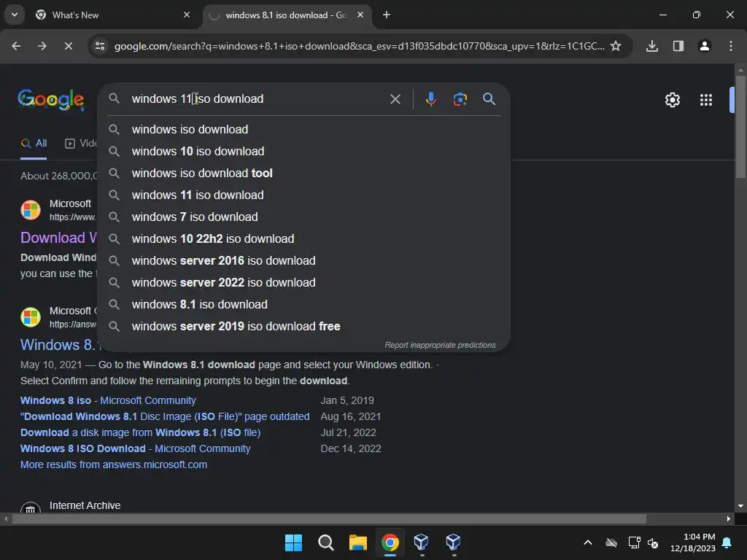Select the All results tab
The height and width of the screenshot is (560, 747).
point(34,144)
